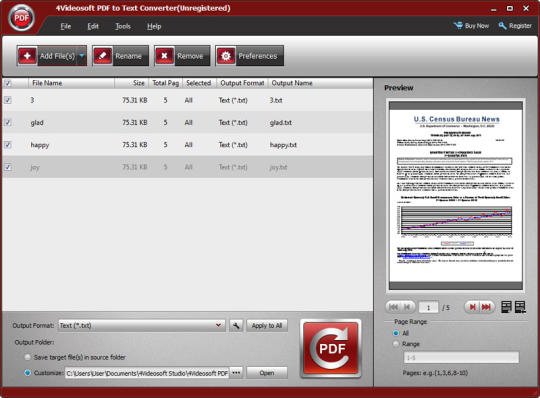Click the Add File(s) plus icon
540x398 pixels.
click(x=27, y=56)
